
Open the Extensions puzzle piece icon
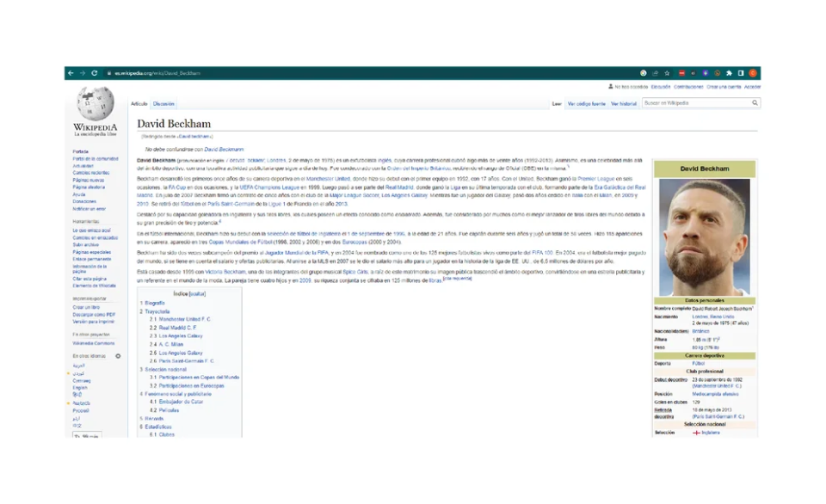coord(729,73)
